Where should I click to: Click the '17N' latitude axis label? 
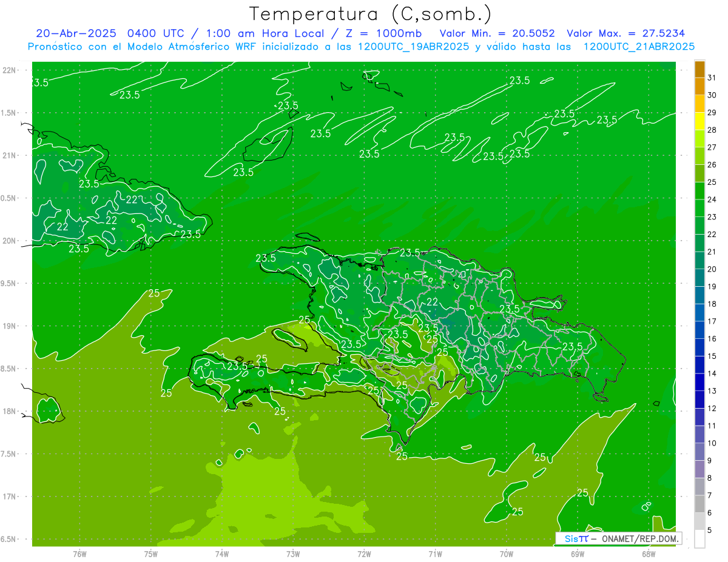[10, 497]
